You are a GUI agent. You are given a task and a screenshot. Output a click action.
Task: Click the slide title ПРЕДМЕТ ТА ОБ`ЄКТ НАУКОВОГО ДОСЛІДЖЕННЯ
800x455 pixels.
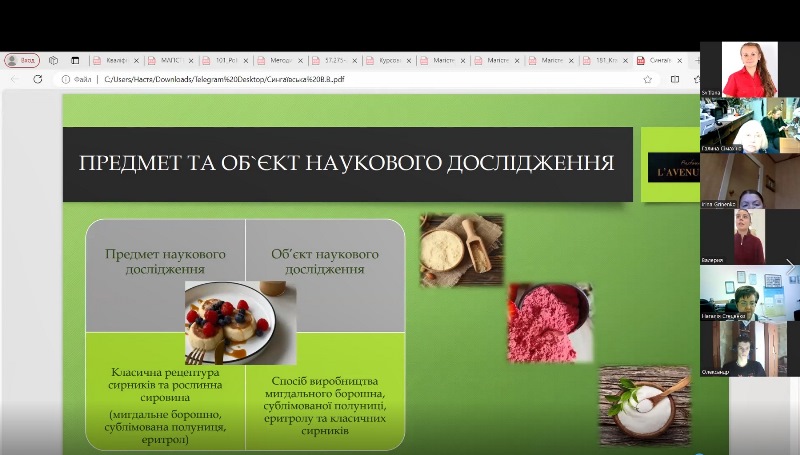[347, 163]
